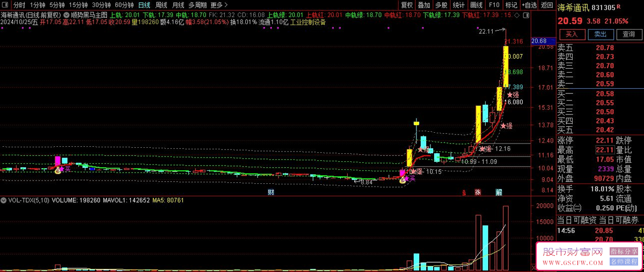Click the 涨 marker on the chart timeline
Screen dimensions: 644x272
tap(477, 192)
